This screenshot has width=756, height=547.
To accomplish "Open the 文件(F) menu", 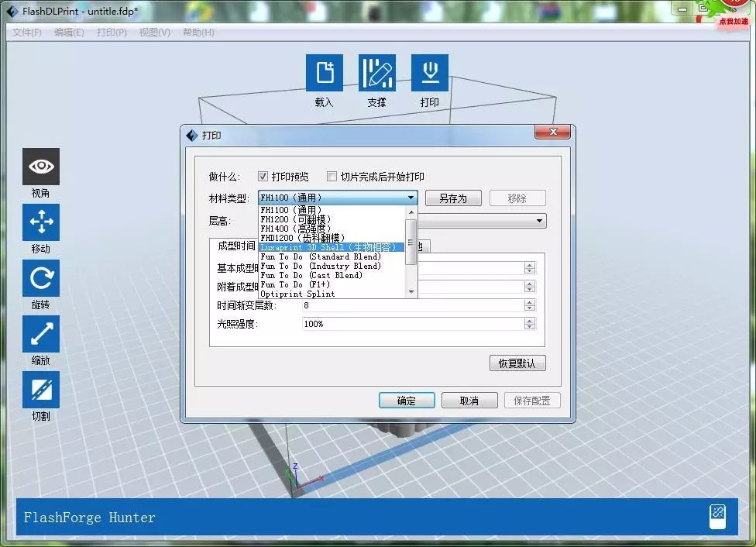I will [x=27, y=33].
